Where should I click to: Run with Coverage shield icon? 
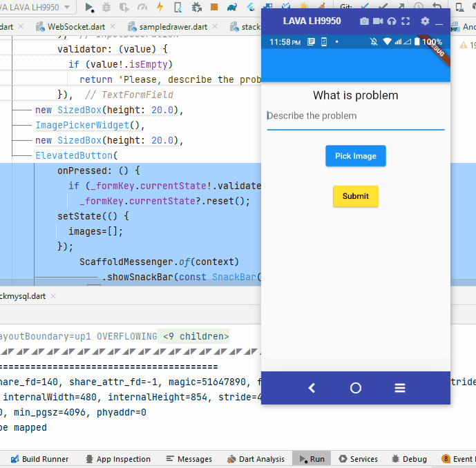point(124,7)
